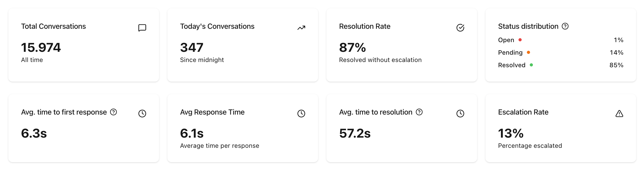Screen dimensions: 644x169
Task: Click the 87% resolution rate value
Action: (x=352, y=48)
